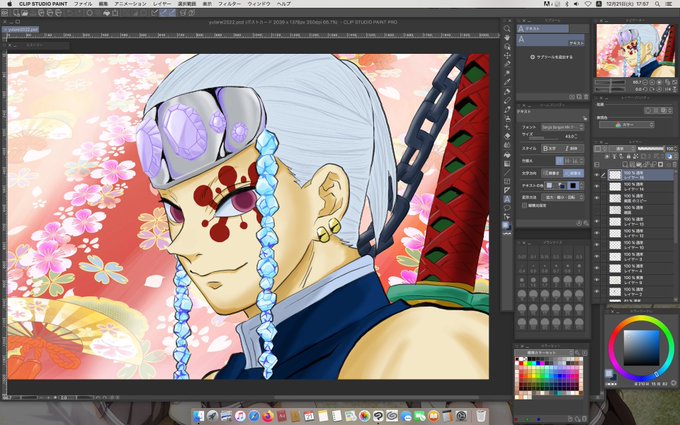Select テキスト sub tool group tab
This screenshot has width=680, height=425.
[x=543, y=28]
